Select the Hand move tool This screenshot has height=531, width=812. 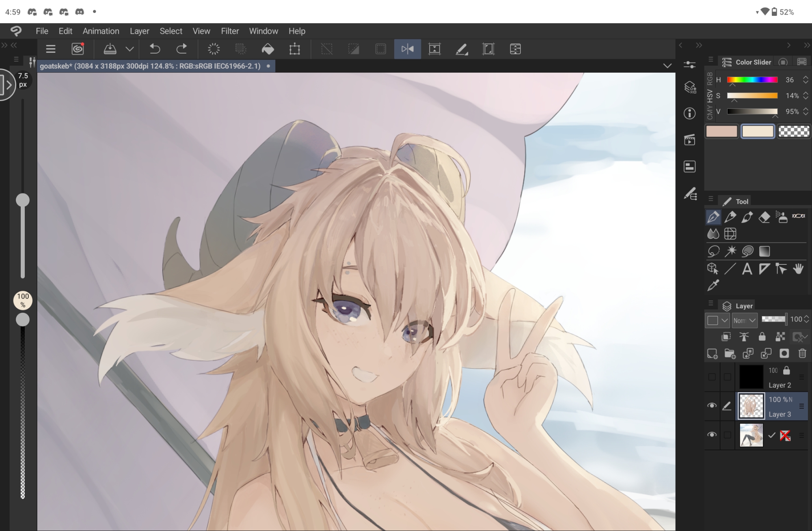(x=798, y=269)
